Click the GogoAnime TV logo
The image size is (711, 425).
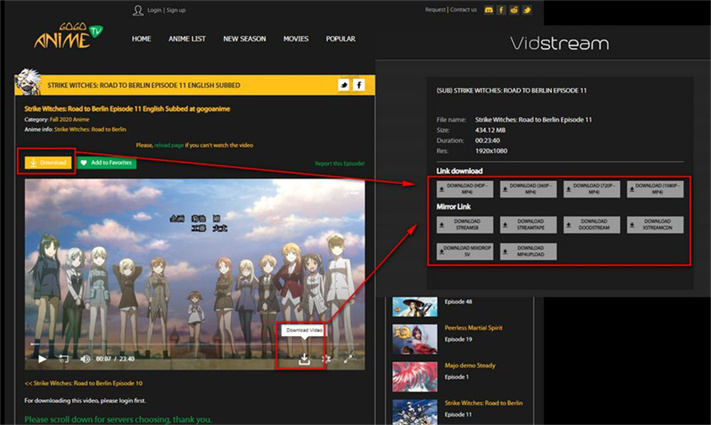click(68, 35)
